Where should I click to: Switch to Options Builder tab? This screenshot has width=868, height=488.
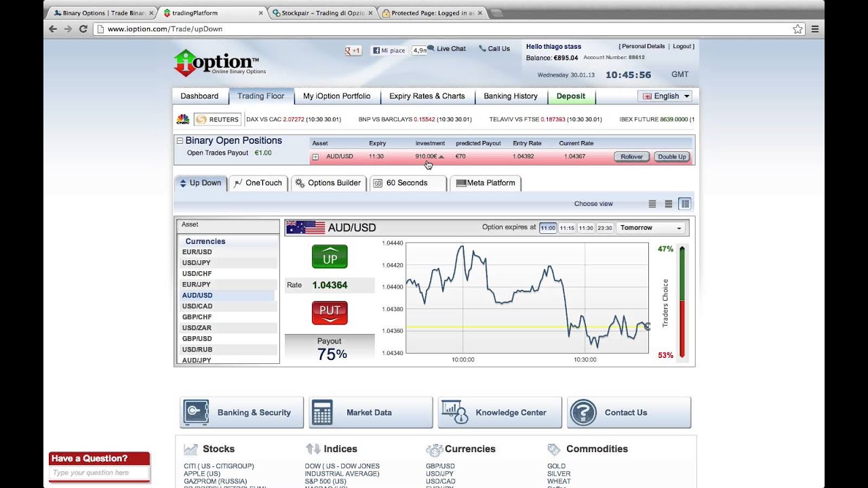click(x=328, y=183)
